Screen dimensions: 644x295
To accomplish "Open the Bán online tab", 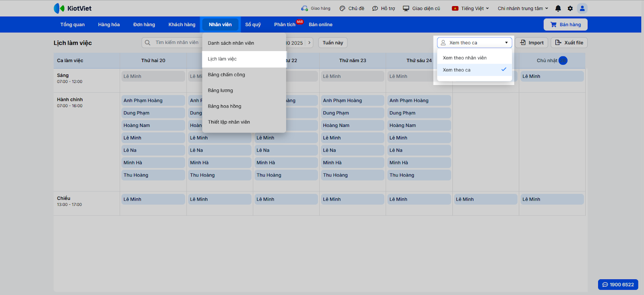I will pos(320,25).
